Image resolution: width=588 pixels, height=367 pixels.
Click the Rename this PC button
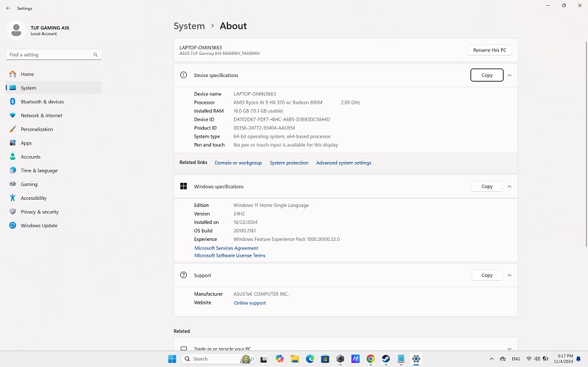(x=489, y=50)
